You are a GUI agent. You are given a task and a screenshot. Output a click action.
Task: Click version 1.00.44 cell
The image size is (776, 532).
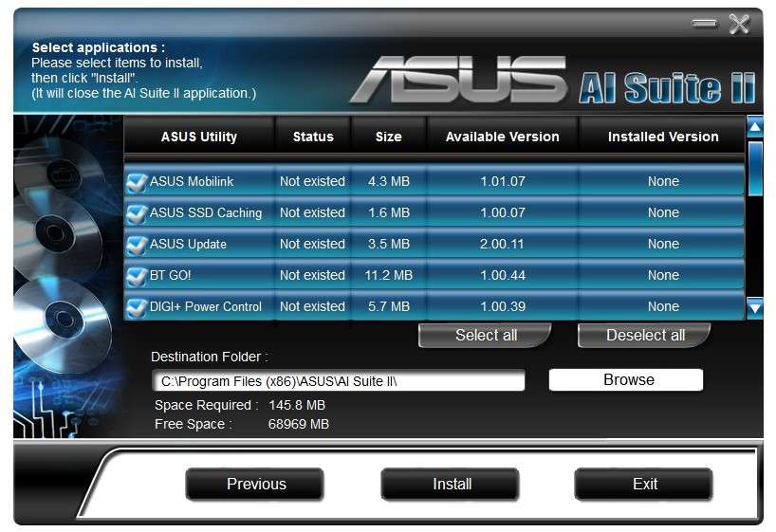[503, 275]
